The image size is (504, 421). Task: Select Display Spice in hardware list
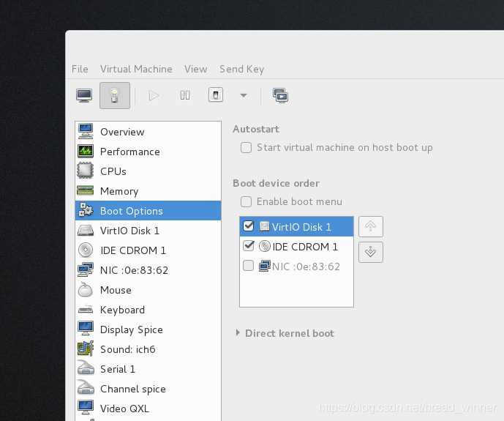148,329
